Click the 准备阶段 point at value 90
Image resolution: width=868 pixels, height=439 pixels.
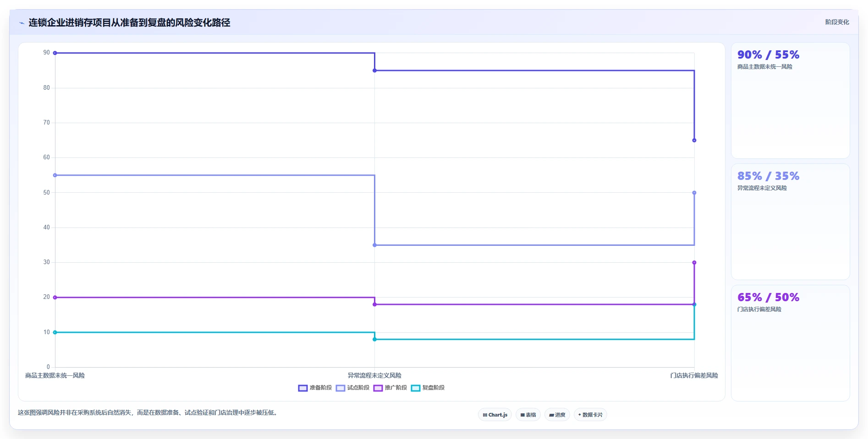55,53
